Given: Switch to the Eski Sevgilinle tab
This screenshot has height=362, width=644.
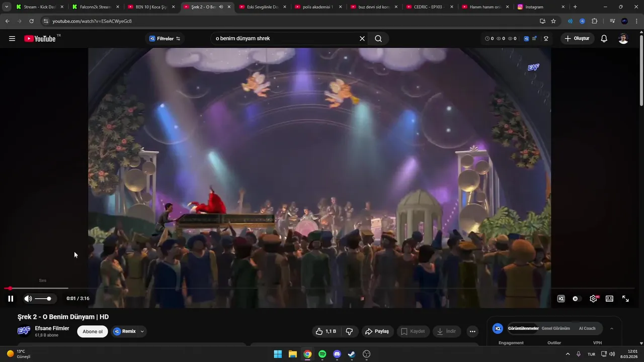Looking at the screenshot, I should tap(263, 7).
